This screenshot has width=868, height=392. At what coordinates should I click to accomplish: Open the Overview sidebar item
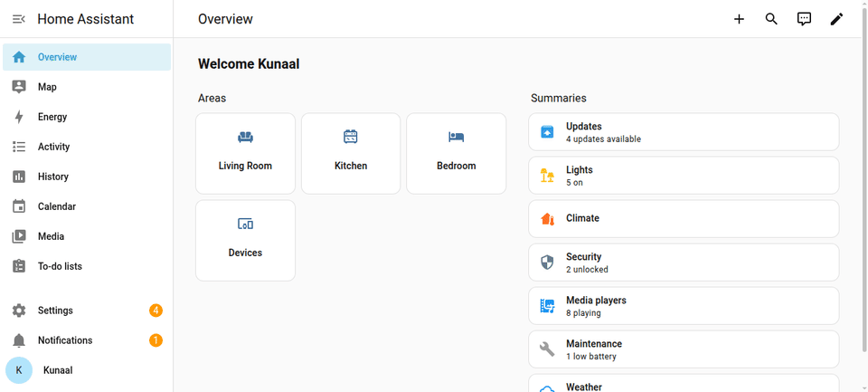click(x=87, y=57)
